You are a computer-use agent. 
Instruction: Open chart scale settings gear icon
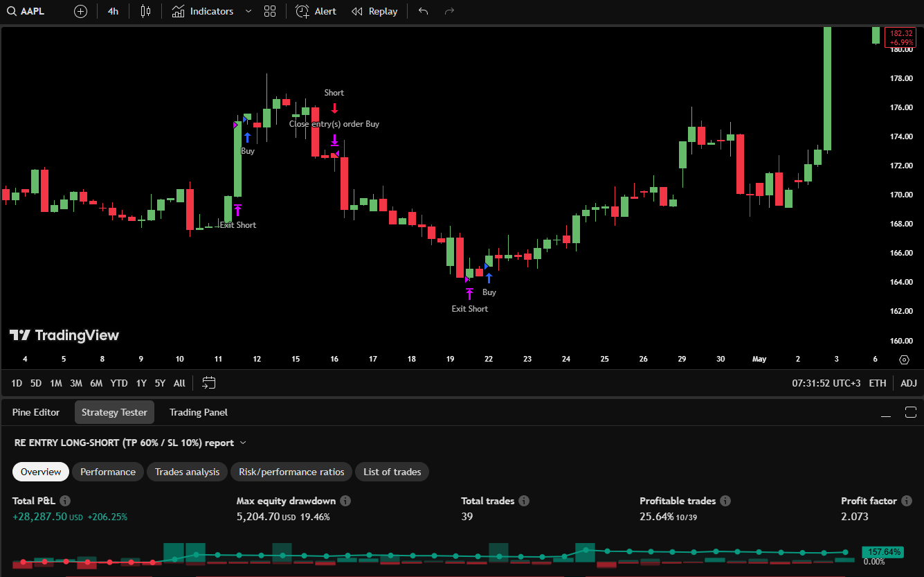(904, 359)
